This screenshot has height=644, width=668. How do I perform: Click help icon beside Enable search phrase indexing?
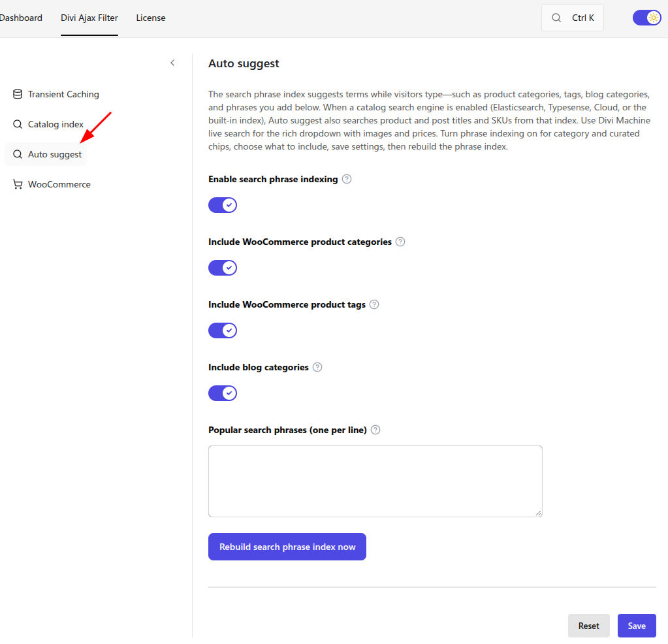(347, 179)
